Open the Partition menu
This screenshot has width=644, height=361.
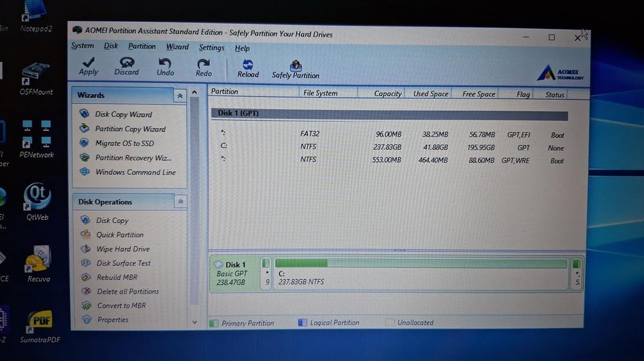point(142,46)
